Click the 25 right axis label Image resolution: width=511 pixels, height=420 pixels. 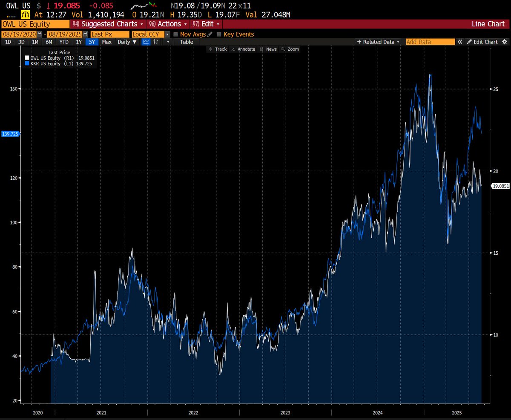[x=496, y=89]
